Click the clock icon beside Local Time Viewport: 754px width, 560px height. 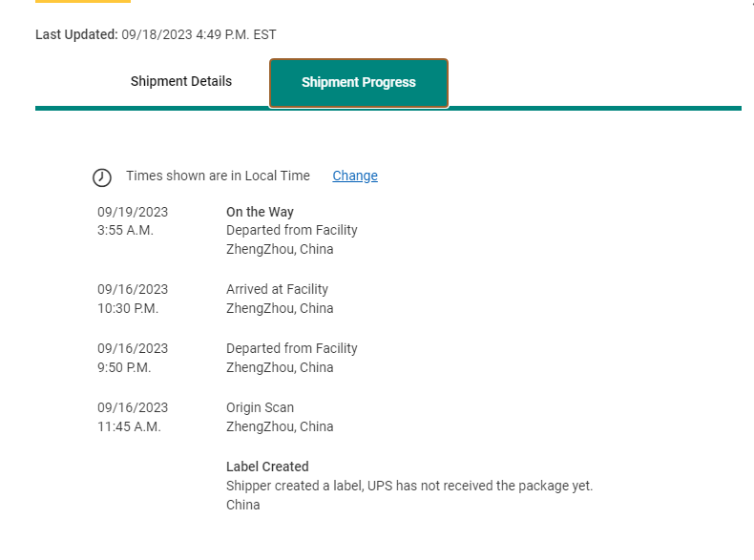point(102,177)
